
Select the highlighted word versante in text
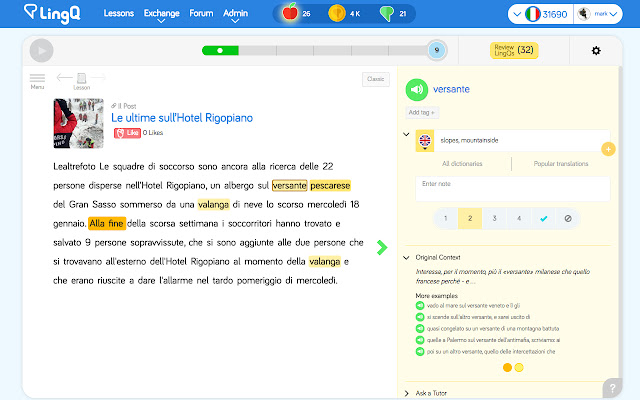(x=289, y=185)
